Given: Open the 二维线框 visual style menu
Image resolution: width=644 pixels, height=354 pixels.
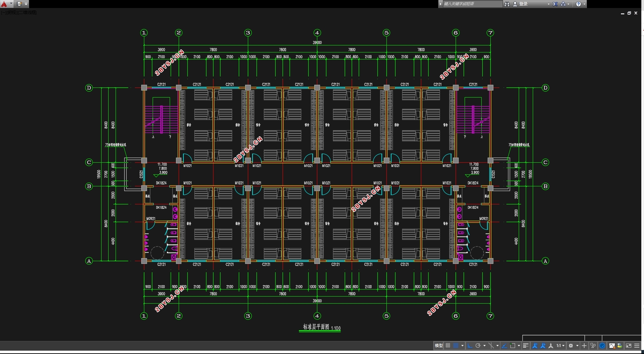Looking at the screenshot, I should [27, 13].
